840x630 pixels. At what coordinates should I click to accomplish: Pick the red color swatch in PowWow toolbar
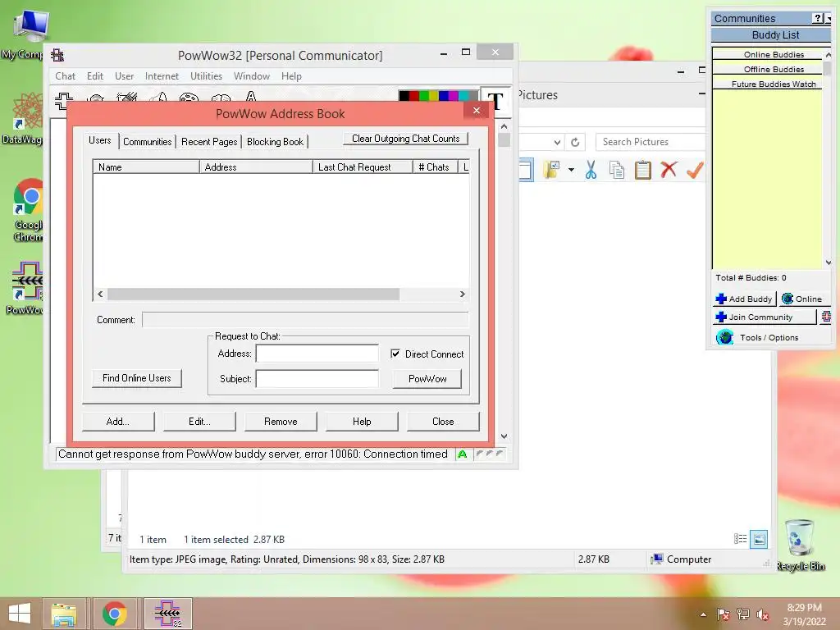414,96
